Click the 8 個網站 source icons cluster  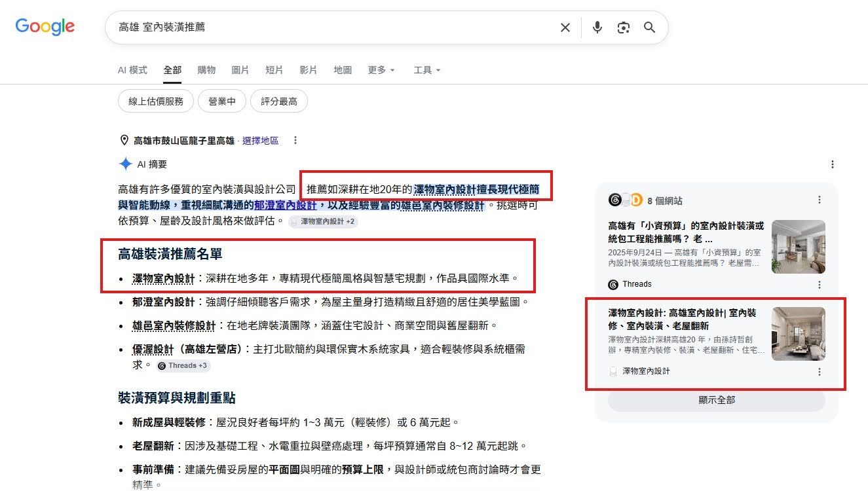pyautogui.click(x=624, y=200)
